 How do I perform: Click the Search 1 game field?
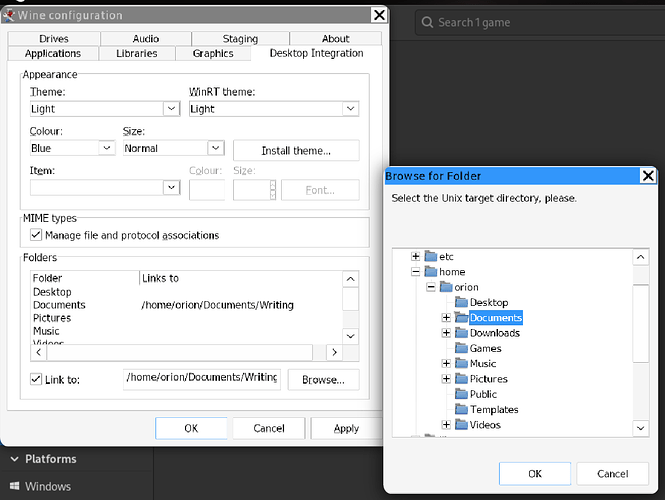click(x=539, y=22)
